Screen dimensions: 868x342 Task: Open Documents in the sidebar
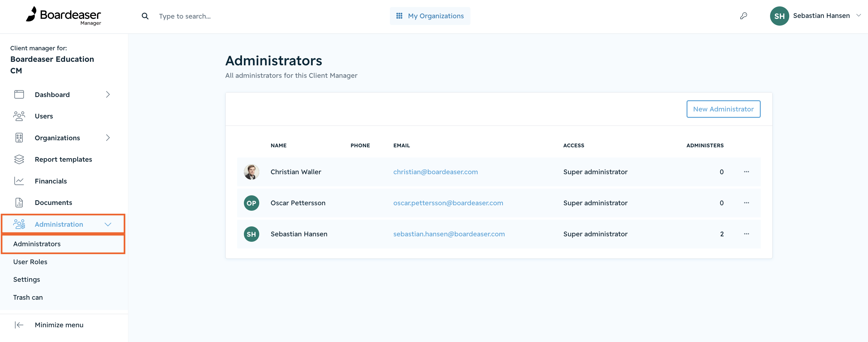53,203
